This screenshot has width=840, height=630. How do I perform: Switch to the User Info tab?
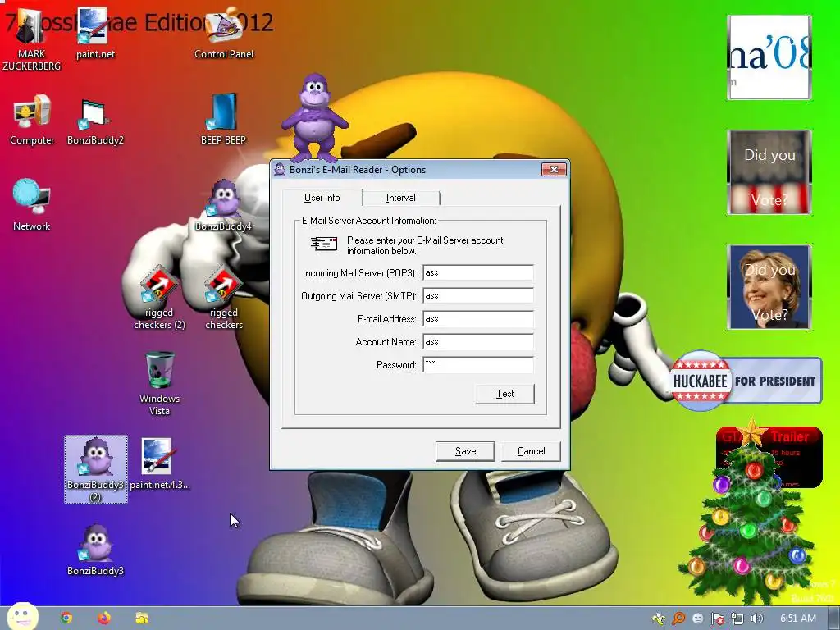click(x=322, y=198)
